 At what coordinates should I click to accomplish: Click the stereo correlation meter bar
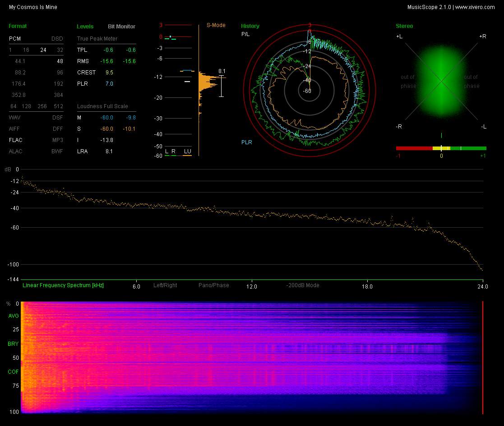441,148
